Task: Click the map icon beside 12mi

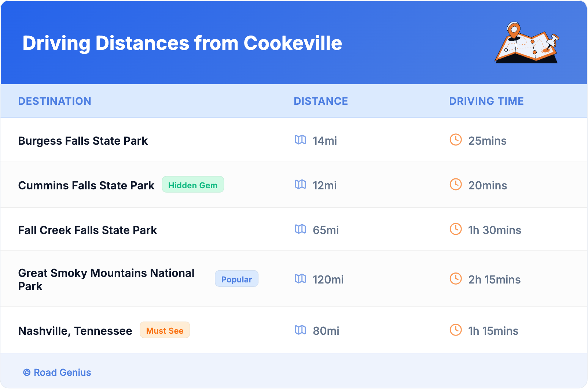Action: (300, 184)
